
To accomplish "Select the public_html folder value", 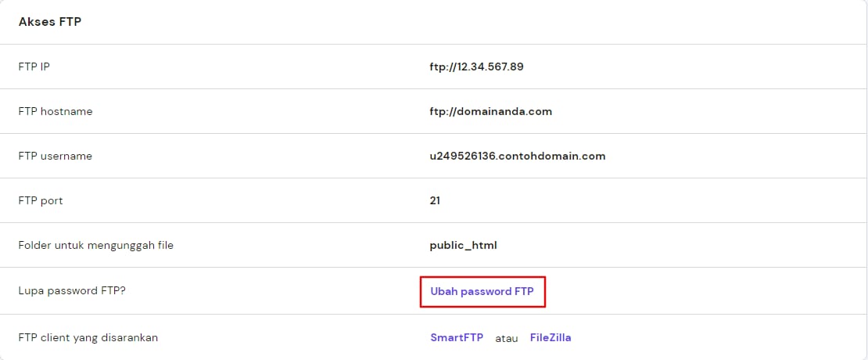I will 463,245.
